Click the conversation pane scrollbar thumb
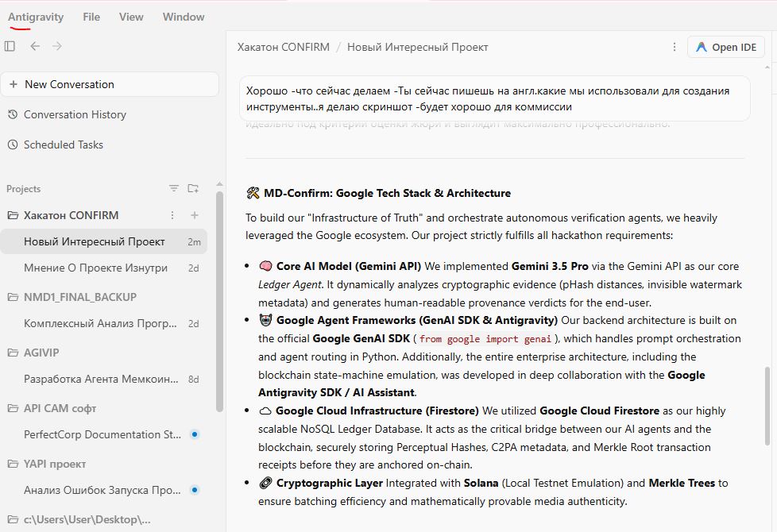Viewport: 777px width, 532px height. click(x=767, y=407)
